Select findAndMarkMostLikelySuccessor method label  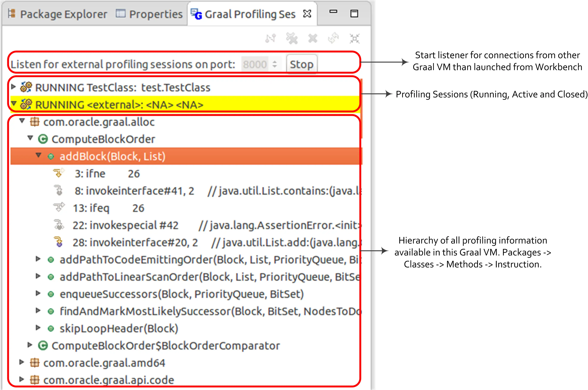coord(211,311)
